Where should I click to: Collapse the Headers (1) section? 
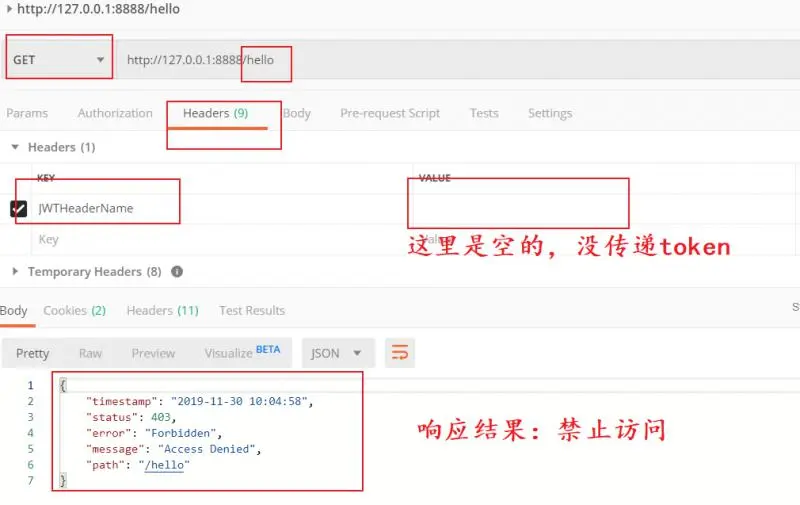coord(15,147)
